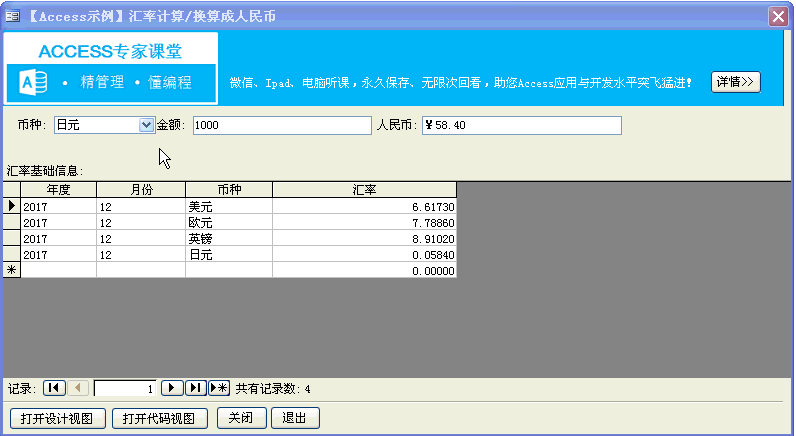Click the 金额 amount input field

click(x=282, y=125)
